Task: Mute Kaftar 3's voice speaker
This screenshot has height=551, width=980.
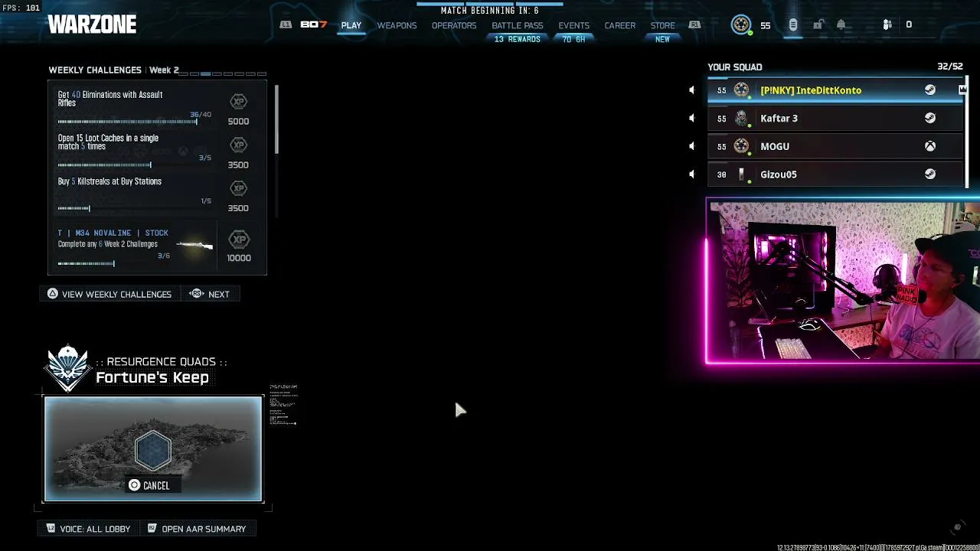Action: [691, 119]
